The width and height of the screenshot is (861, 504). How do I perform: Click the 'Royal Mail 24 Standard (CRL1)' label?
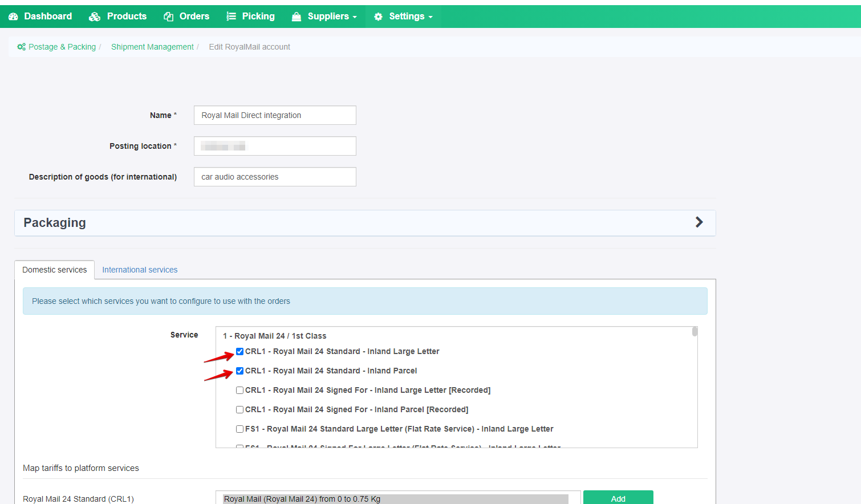79,499
